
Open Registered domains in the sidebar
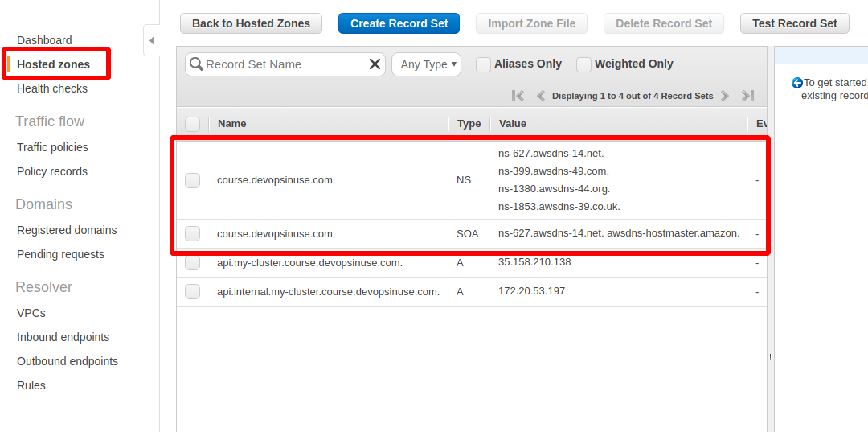(x=67, y=230)
